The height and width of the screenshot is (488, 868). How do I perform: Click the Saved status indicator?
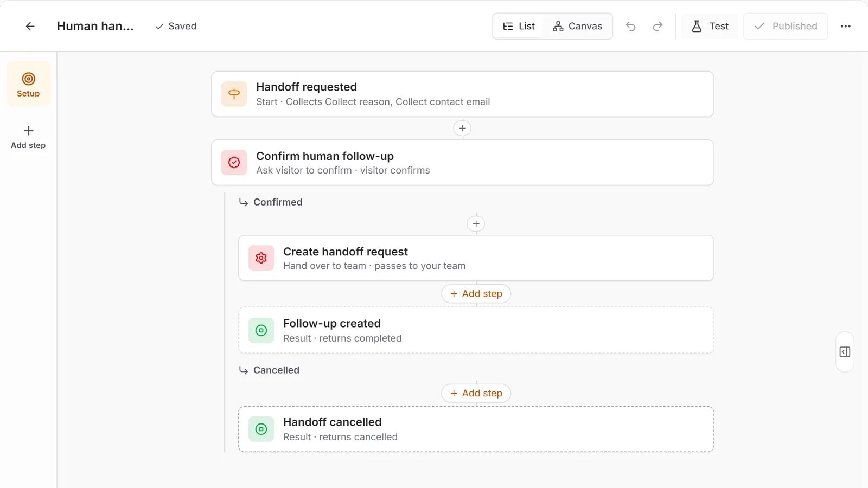[x=176, y=26]
